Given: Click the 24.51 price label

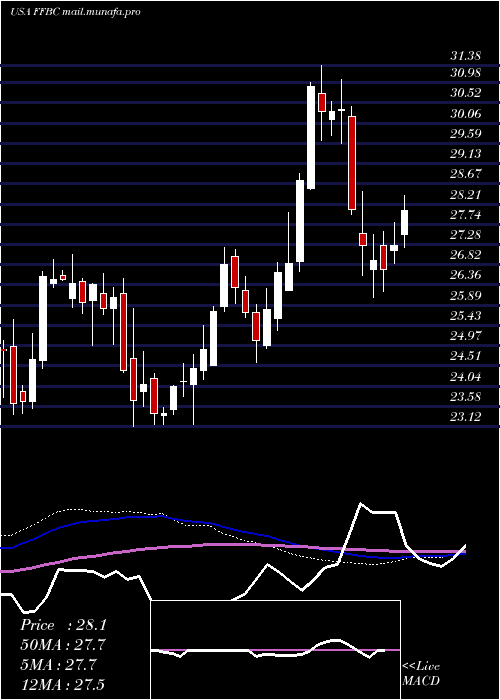Looking at the screenshot, I should coord(465,356).
